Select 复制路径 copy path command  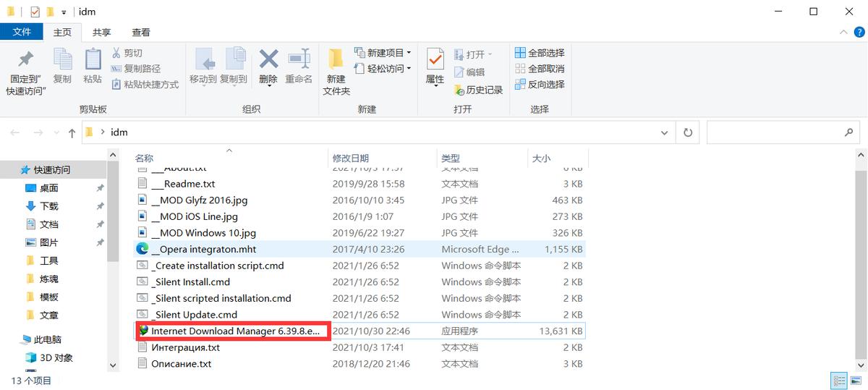coord(136,69)
